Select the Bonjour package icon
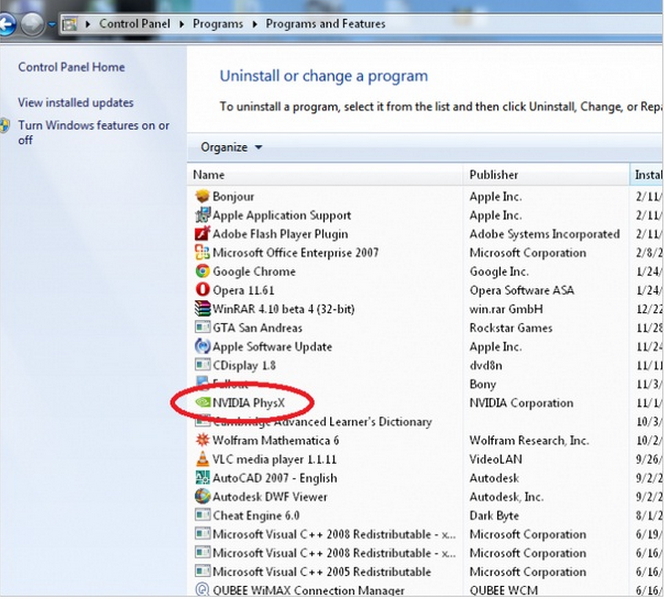This screenshot has width=665, height=599. pos(202,197)
